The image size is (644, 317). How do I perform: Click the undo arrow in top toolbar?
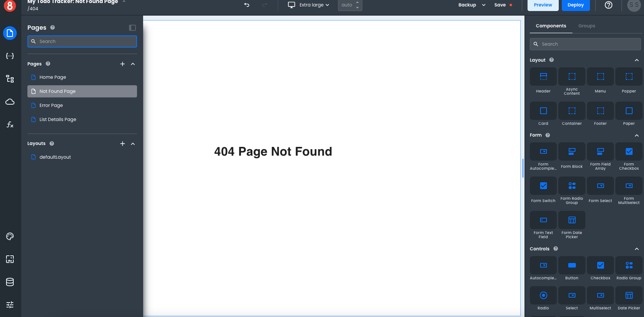(x=247, y=5)
